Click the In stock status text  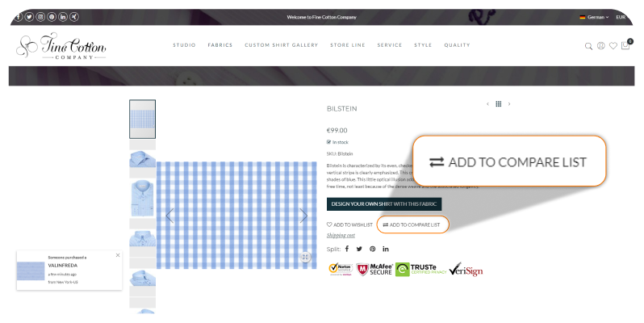(x=337, y=142)
